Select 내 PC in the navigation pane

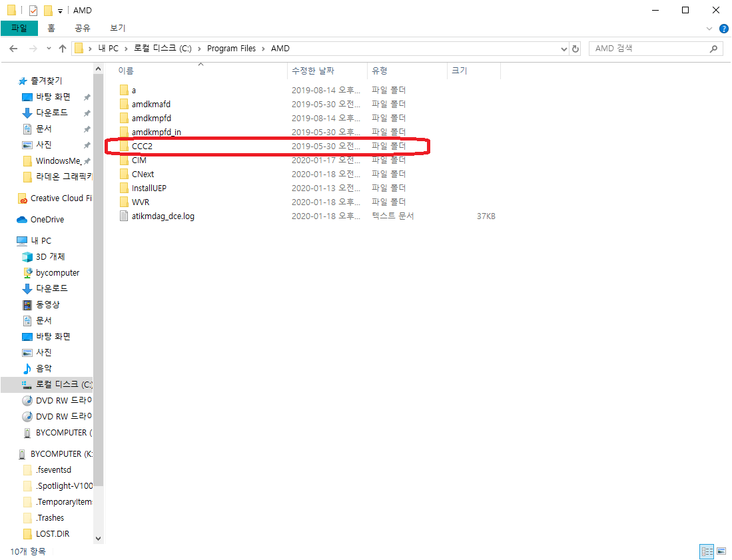click(x=41, y=241)
